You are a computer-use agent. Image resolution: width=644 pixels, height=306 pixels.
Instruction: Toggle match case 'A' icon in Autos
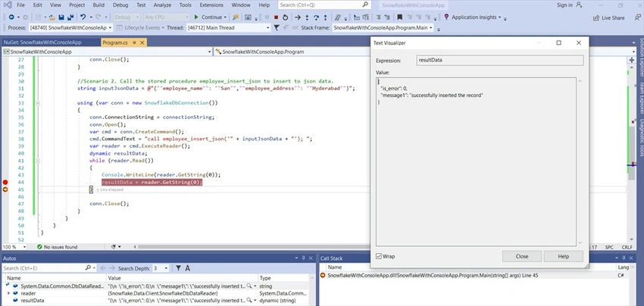(187, 268)
